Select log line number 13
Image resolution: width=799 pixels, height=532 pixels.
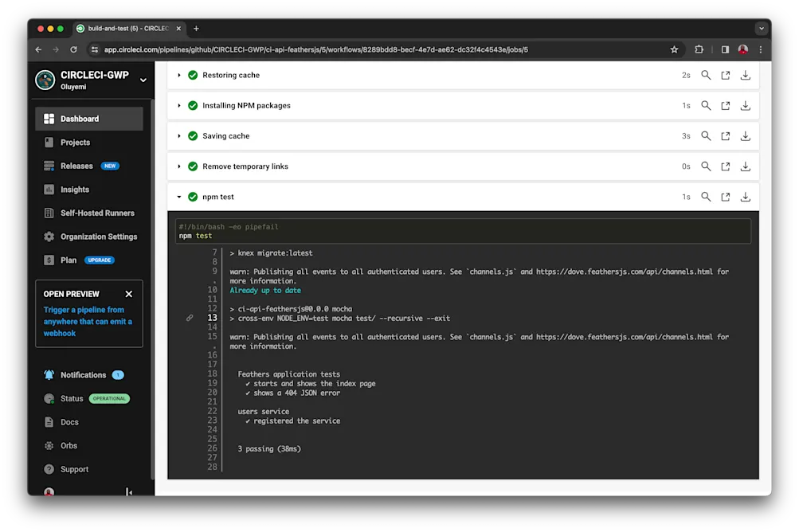coord(212,318)
